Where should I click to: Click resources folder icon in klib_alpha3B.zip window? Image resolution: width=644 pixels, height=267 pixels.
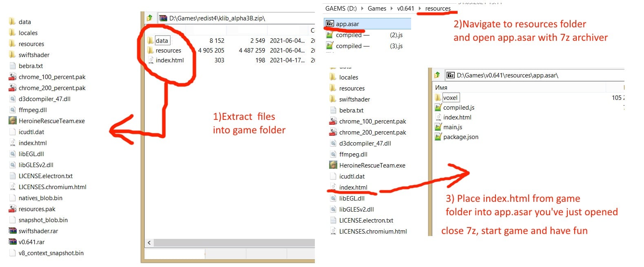pyautogui.click(x=150, y=50)
